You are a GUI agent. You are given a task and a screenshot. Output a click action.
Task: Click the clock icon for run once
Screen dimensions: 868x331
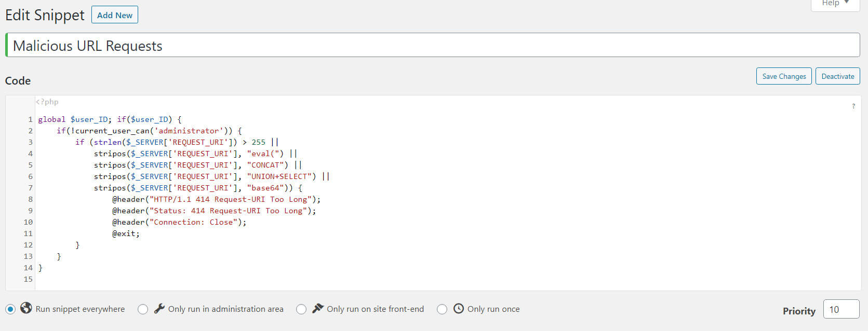click(459, 308)
